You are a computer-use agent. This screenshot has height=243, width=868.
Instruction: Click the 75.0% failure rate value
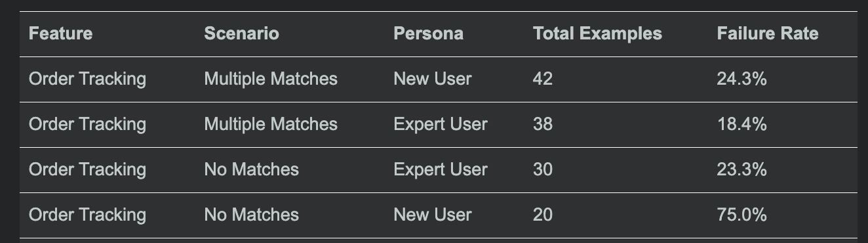(741, 215)
